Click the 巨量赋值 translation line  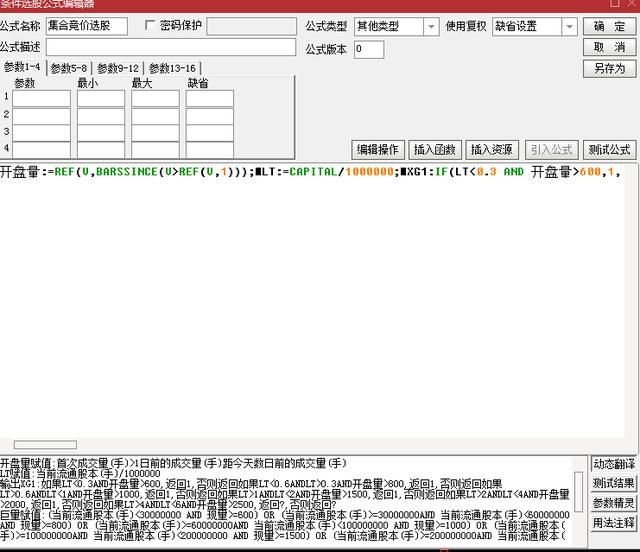pyautogui.click(x=284, y=525)
